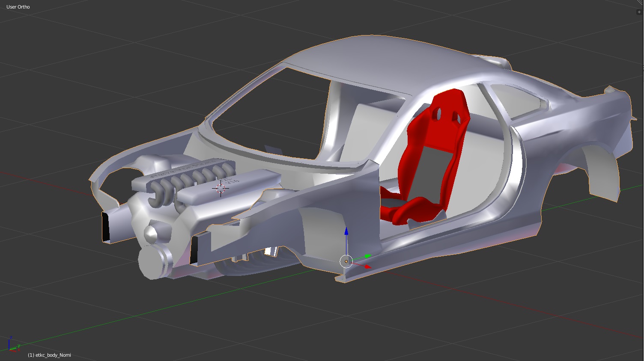
Task: Select the car roof panel
Action: click(368, 64)
